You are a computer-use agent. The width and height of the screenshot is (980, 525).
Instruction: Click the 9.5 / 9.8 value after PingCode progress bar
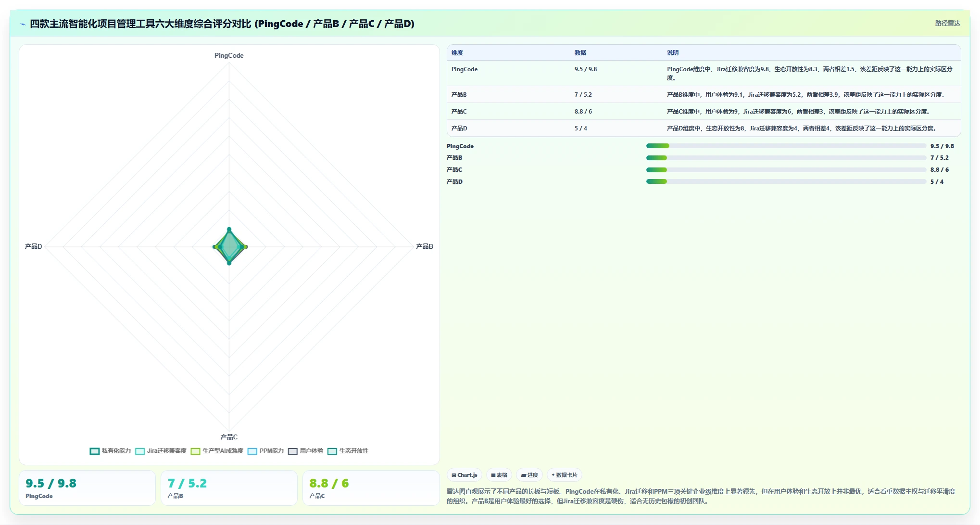click(x=942, y=146)
